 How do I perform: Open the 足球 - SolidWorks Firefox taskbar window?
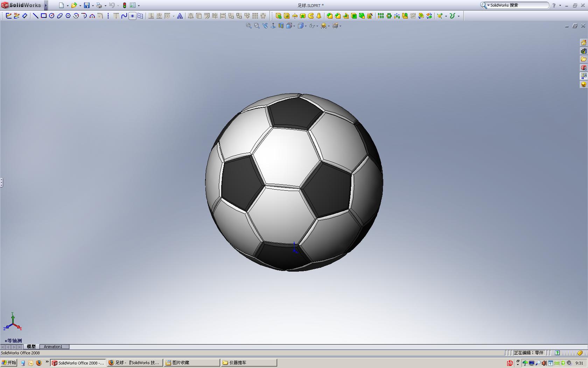(x=135, y=363)
